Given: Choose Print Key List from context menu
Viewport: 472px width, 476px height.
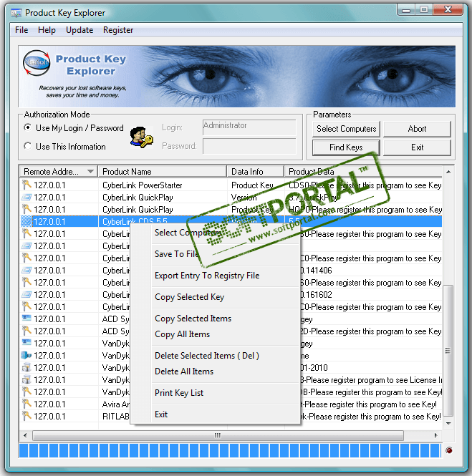Looking at the screenshot, I should [x=215, y=393].
